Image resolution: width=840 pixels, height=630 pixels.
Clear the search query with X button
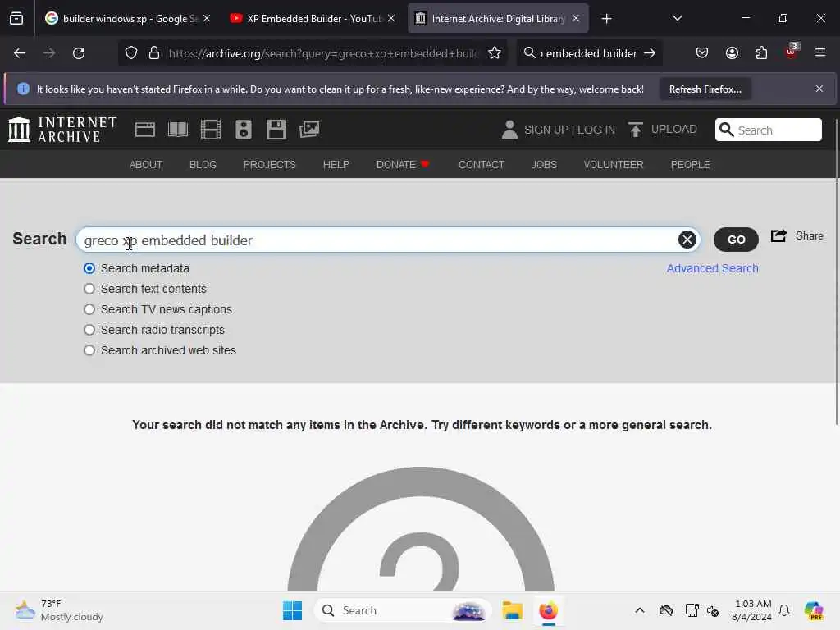pos(687,240)
